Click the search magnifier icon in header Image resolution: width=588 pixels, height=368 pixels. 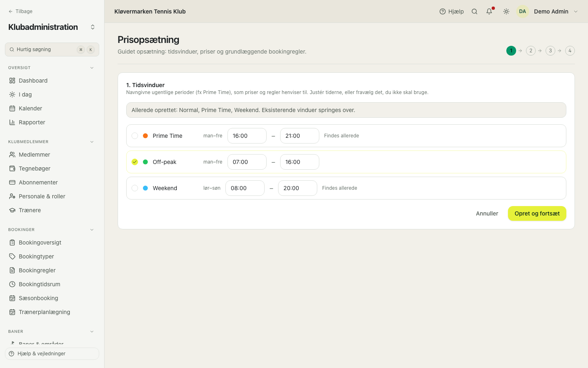[x=474, y=11]
